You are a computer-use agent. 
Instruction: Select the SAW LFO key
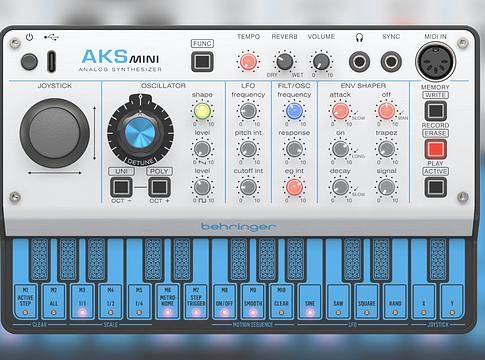point(338,301)
